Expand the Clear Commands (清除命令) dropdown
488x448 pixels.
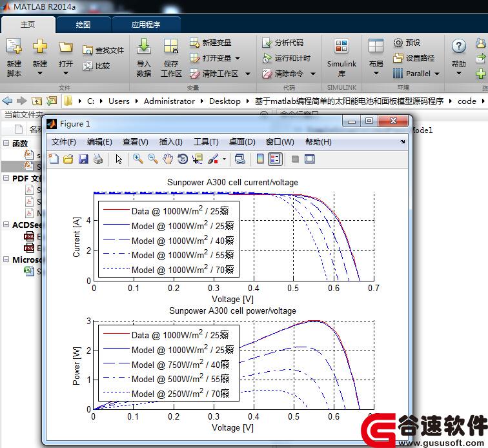coord(313,74)
